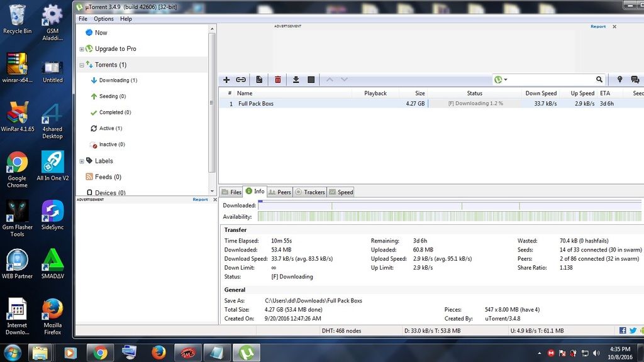Open the chat bubbles icon in toolbar

(x=635, y=80)
